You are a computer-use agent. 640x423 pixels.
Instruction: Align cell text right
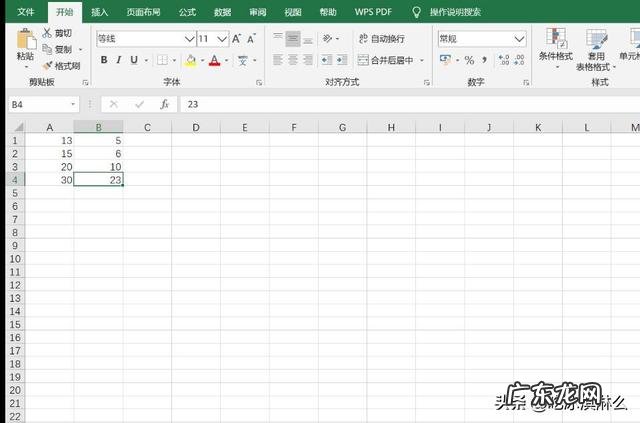pos(308,60)
